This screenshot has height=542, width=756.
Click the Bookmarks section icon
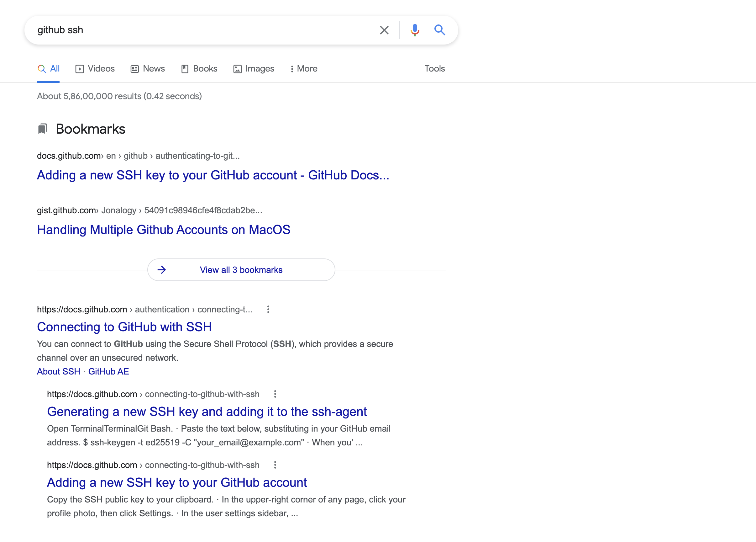42,129
